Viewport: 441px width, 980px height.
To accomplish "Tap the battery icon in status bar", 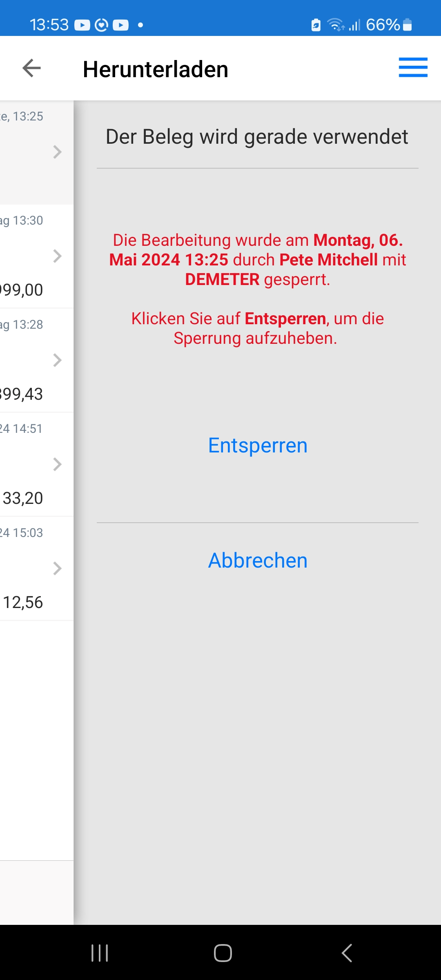I will pos(407,25).
